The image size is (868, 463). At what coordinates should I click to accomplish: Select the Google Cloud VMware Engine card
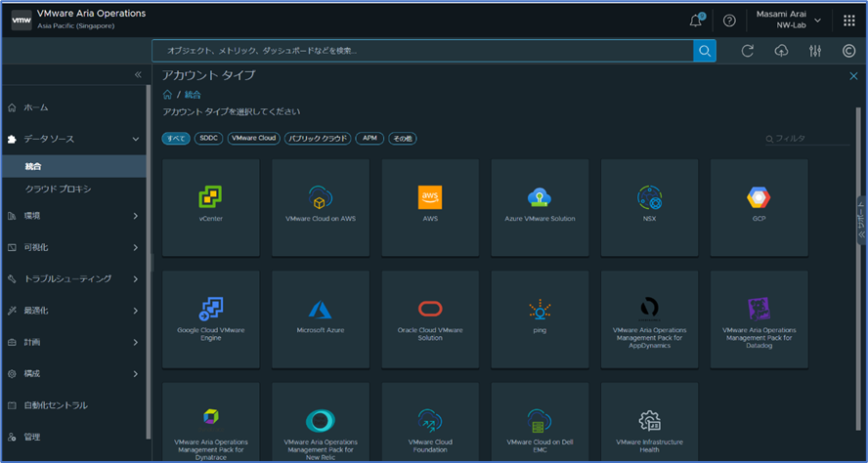tap(211, 319)
